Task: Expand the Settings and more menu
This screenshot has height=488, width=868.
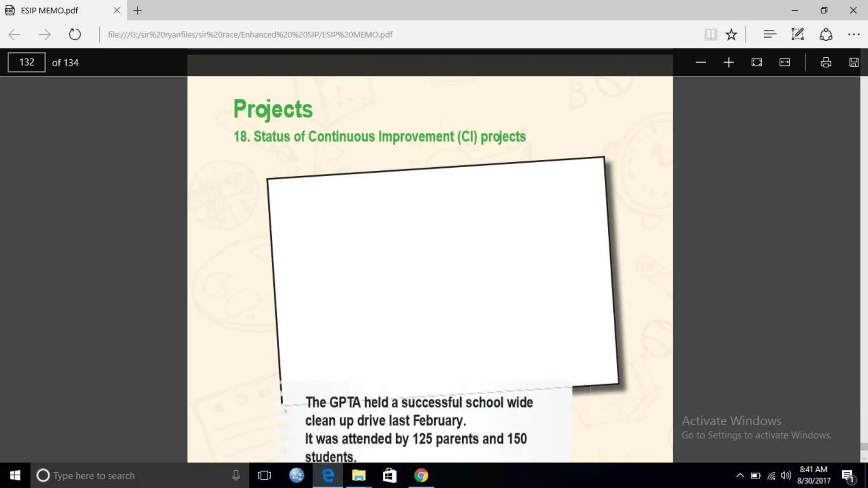Action: point(854,34)
